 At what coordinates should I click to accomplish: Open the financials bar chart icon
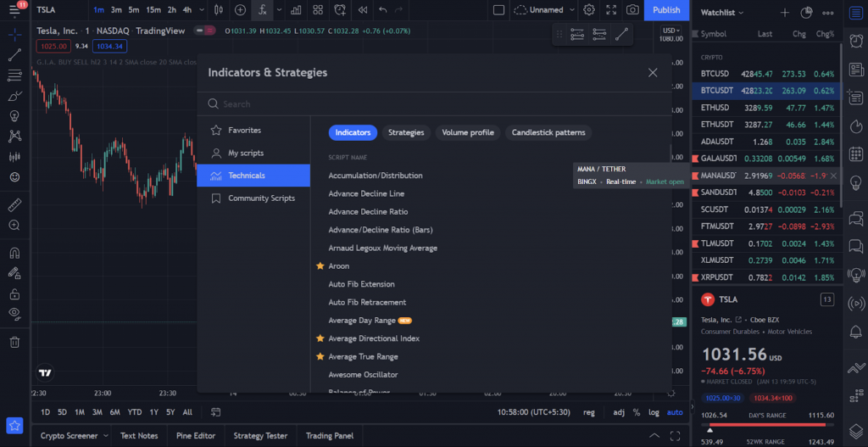click(296, 10)
